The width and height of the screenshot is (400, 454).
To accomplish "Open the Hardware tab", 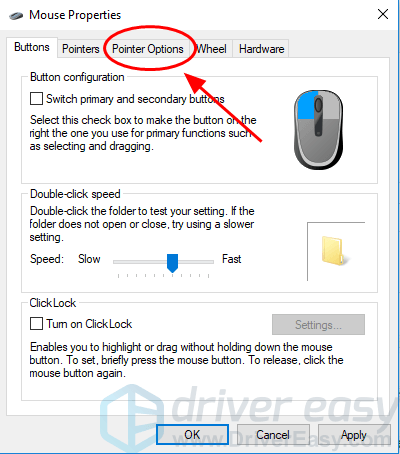I will coord(262,49).
